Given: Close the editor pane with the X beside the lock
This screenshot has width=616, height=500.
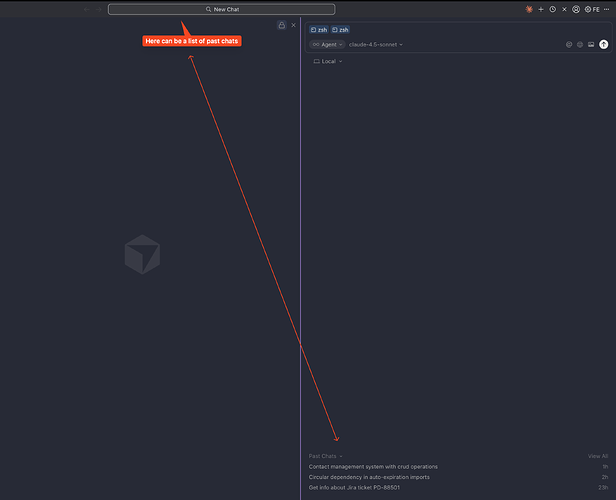Looking at the screenshot, I should coord(293,25).
